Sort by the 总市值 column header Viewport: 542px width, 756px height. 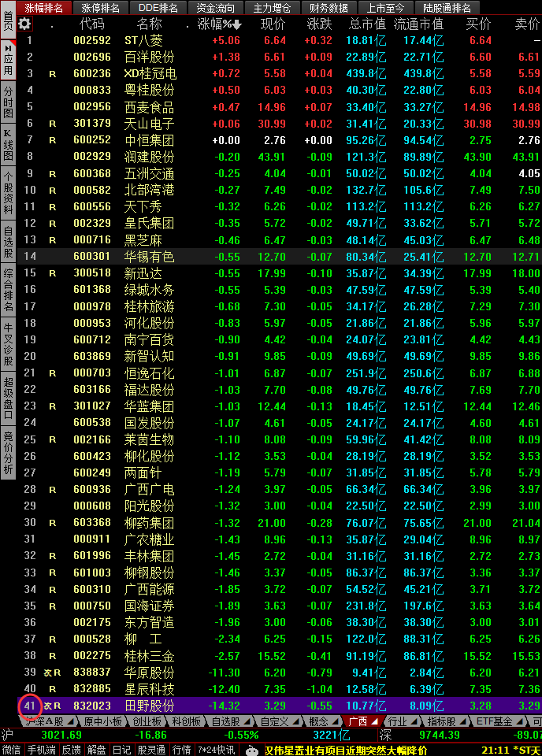[367, 24]
